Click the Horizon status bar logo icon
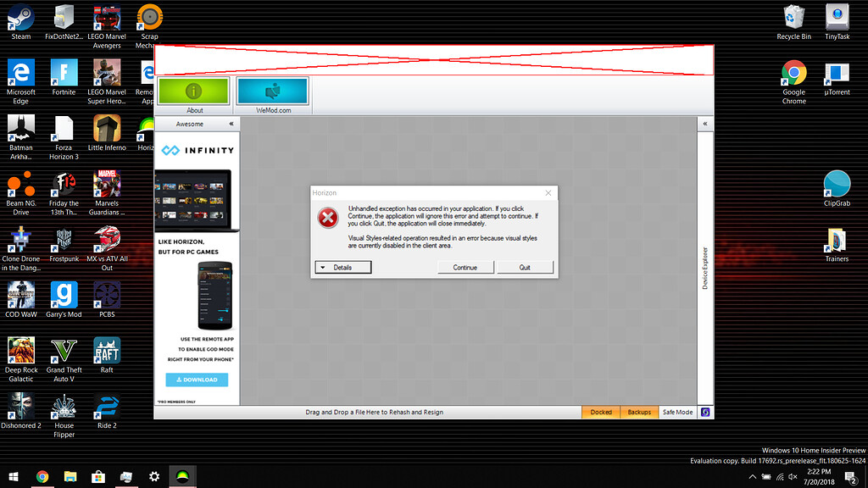 [705, 413]
